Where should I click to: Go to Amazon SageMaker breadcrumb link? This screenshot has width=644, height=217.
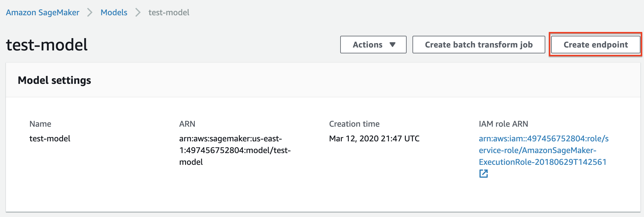(43, 13)
